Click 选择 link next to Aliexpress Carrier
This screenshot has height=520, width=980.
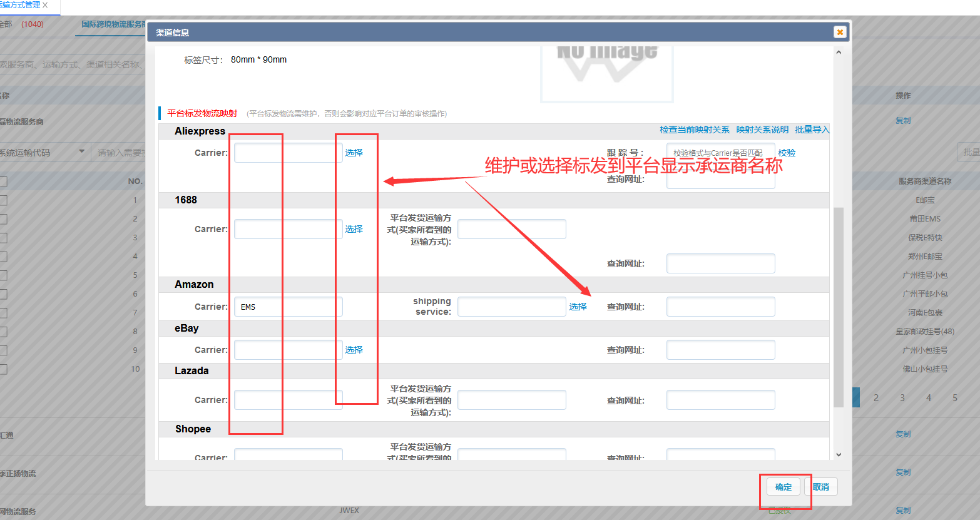pos(354,153)
